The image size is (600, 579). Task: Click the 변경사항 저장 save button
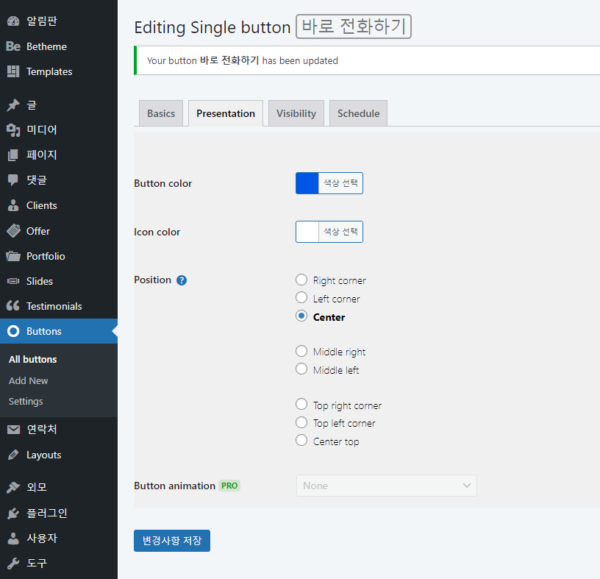(x=172, y=541)
